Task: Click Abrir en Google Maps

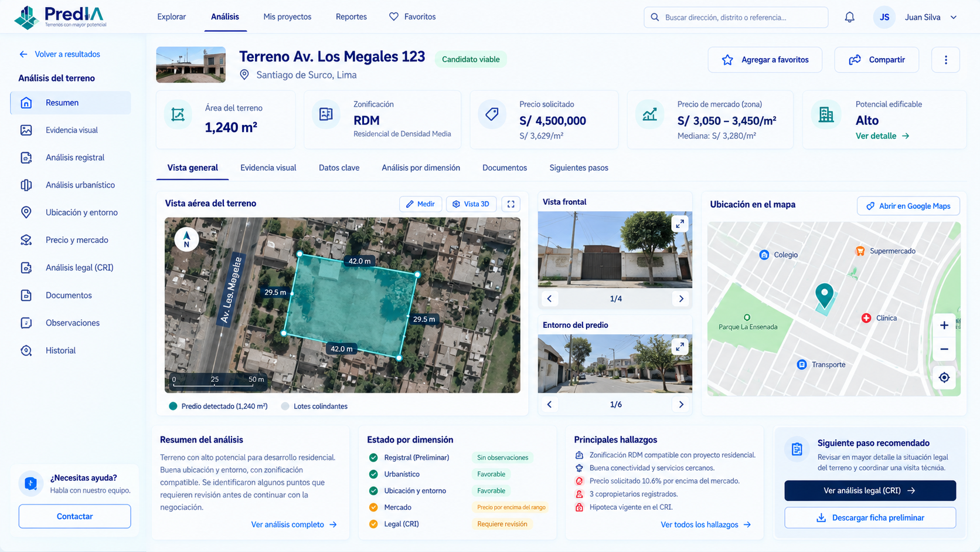Action: [x=908, y=206]
